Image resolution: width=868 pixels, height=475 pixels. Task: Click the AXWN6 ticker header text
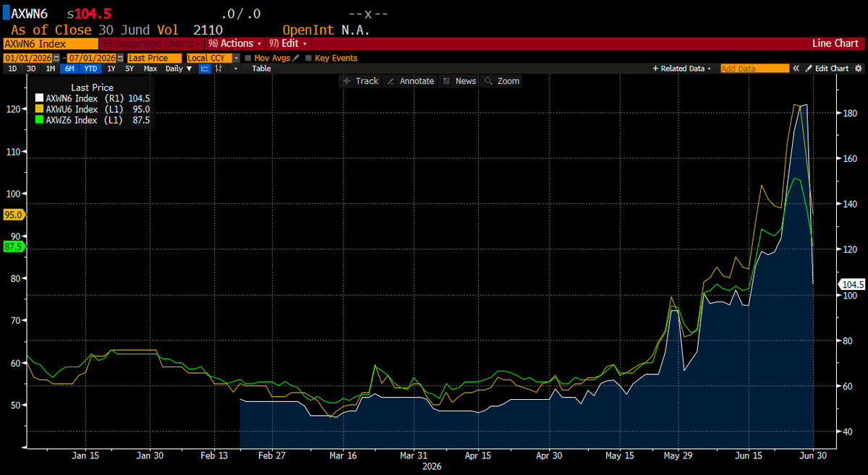click(x=30, y=14)
